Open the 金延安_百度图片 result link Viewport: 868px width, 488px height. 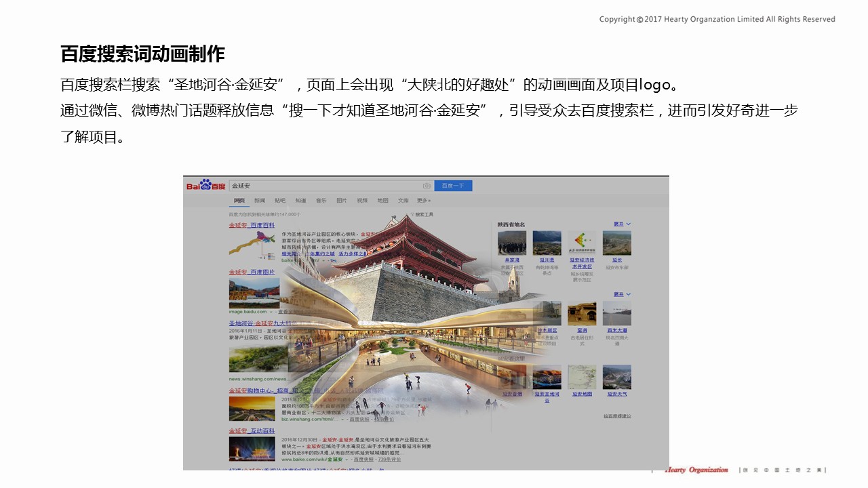coord(252,272)
